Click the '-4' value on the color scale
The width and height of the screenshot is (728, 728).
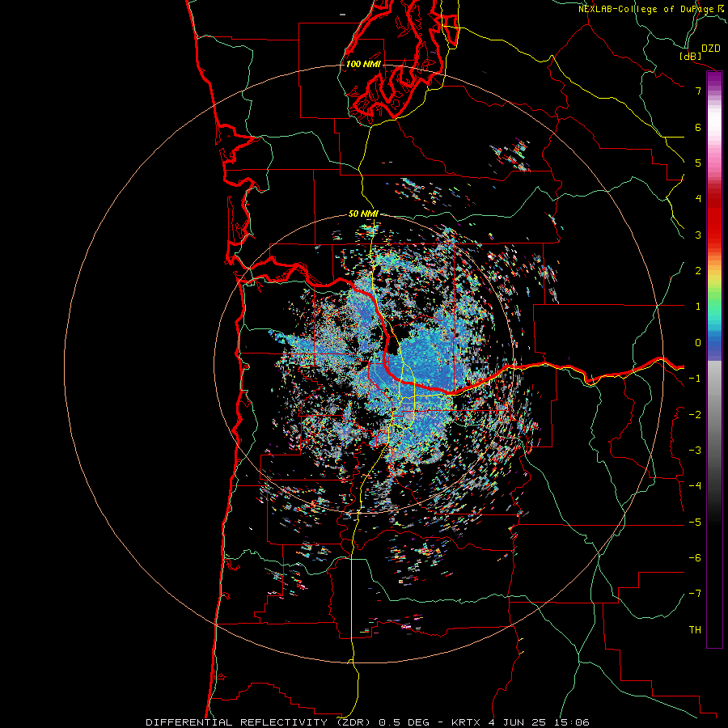coord(695,485)
